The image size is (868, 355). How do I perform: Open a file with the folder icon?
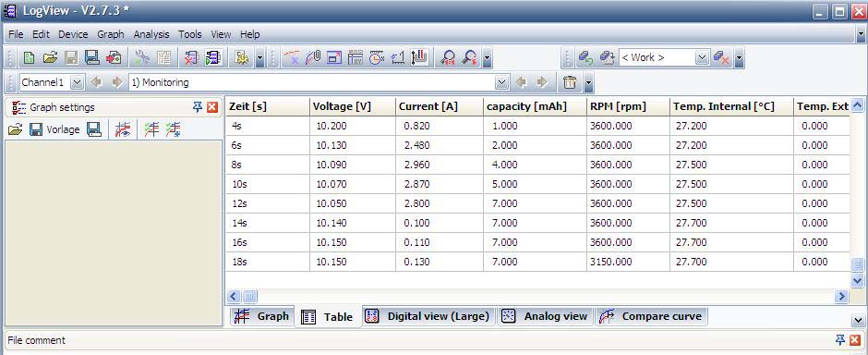coord(51,57)
